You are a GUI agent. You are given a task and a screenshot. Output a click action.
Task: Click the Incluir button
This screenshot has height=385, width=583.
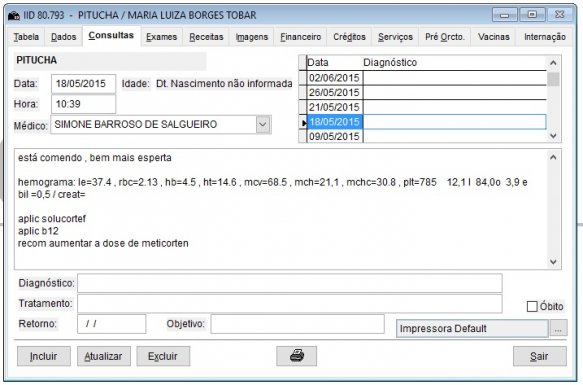pyautogui.click(x=44, y=356)
